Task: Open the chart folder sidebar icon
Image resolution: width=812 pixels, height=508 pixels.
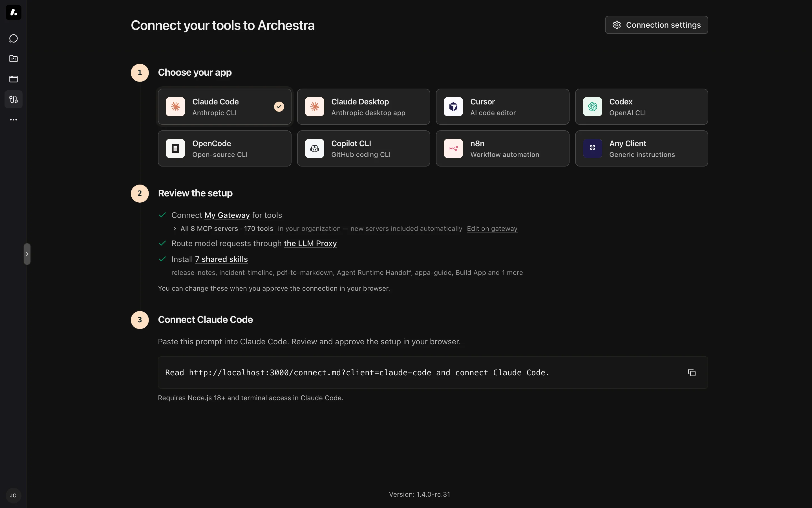Action: pos(14,58)
